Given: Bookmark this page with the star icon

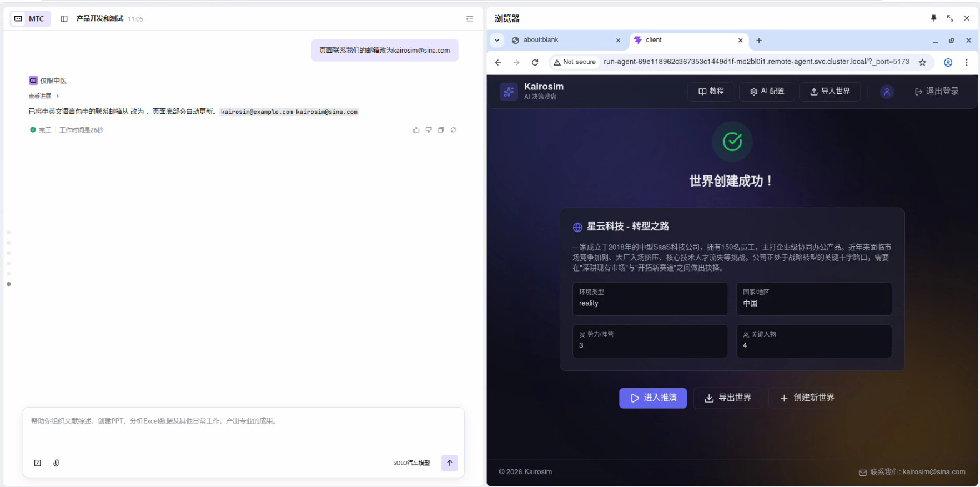Looking at the screenshot, I should (x=922, y=62).
